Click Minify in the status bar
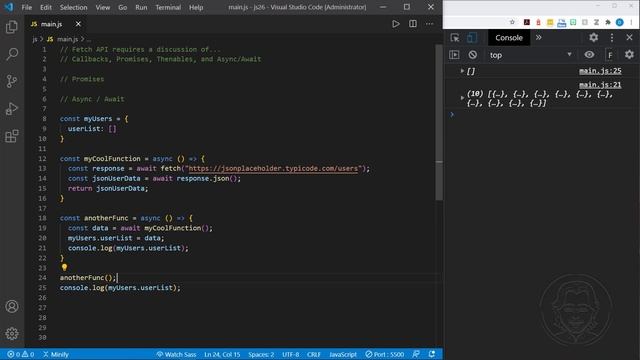The height and width of the screenshot is (360, 640). [56, 354]
